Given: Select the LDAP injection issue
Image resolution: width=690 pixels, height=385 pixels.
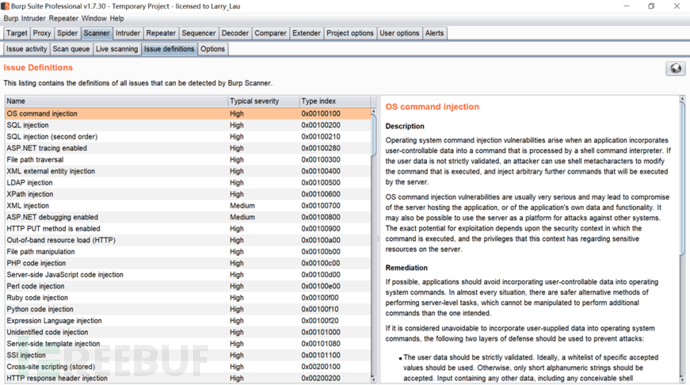Looking at the screenshot, I should pos(188,183).
